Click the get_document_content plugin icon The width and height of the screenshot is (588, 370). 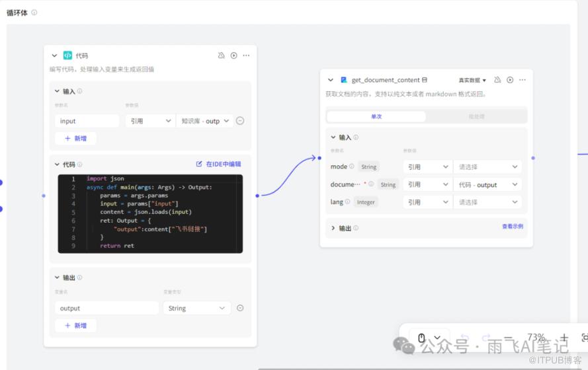point(343,80)
